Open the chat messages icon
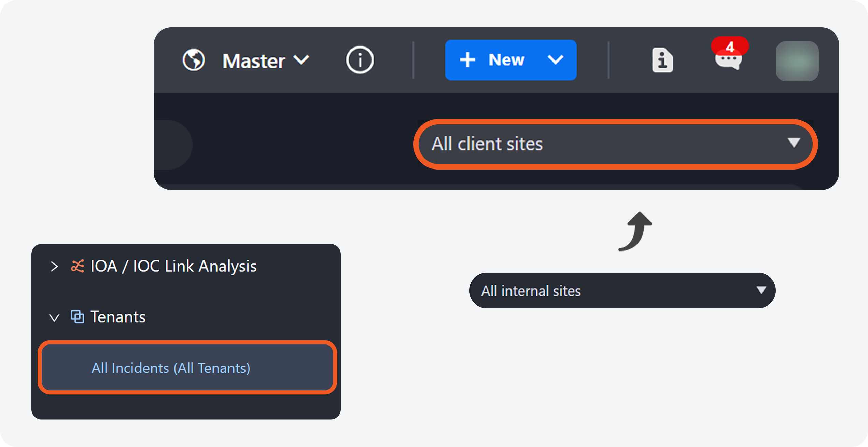This screenshot has width=868, height=447. (x=728, y=62)
